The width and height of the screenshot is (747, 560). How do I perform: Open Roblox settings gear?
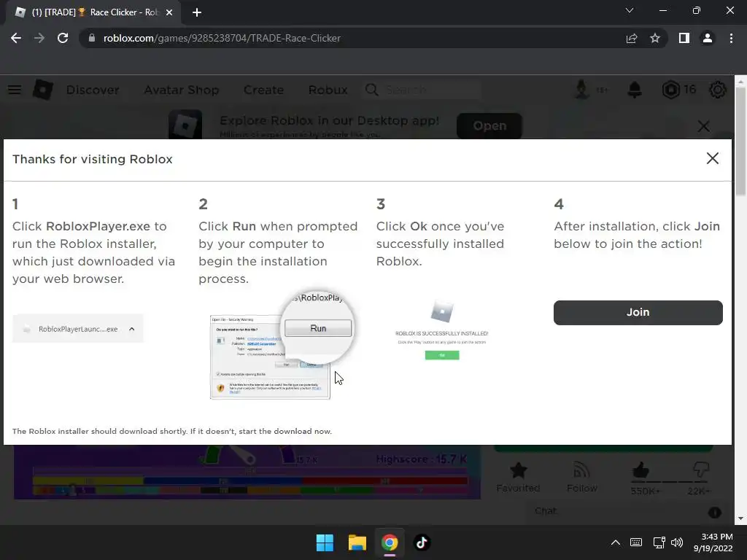tap(718, 90)
